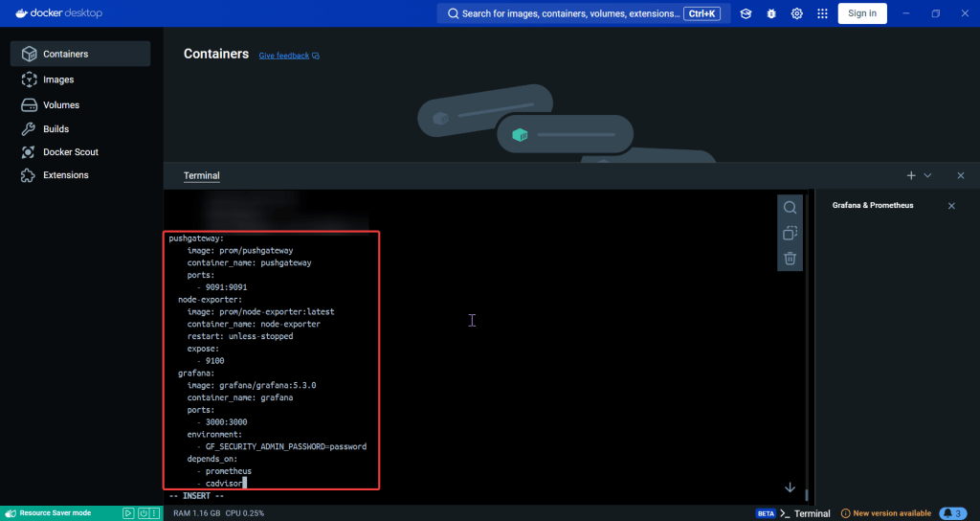Screen dimensions: 980x521
Task: Open the Learning Center graduation cap icon
Action: 746,13
